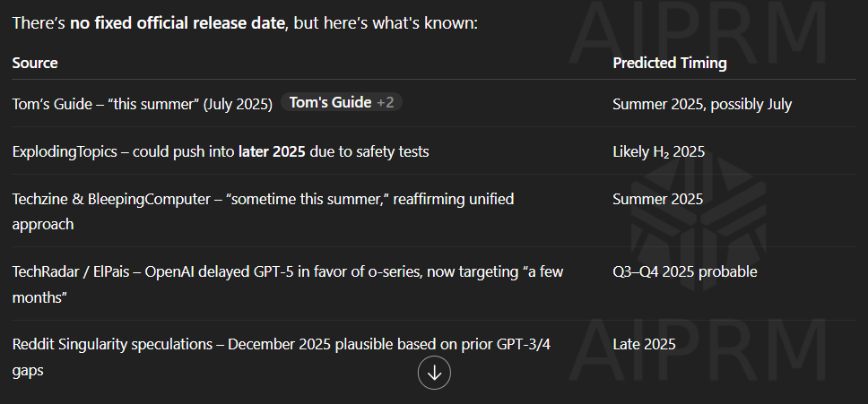Click the bottom AIPRM watermark text

699,349
